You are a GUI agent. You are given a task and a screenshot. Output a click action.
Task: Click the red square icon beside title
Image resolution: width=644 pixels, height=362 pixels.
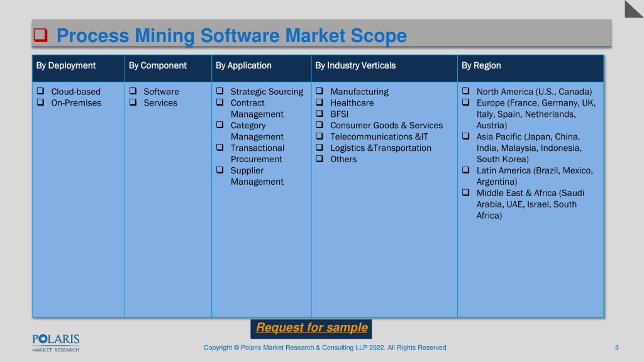[x=40, y=35]
